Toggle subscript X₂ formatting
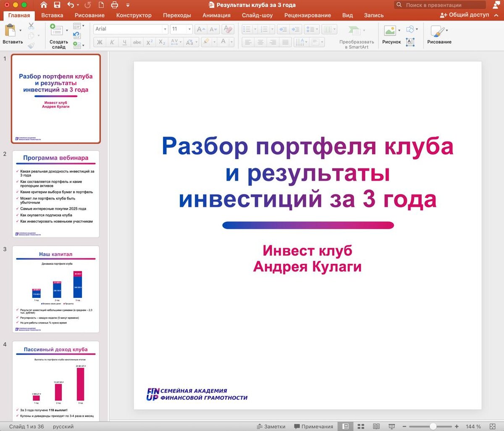 pyautogui.click(x=162, y=42)
